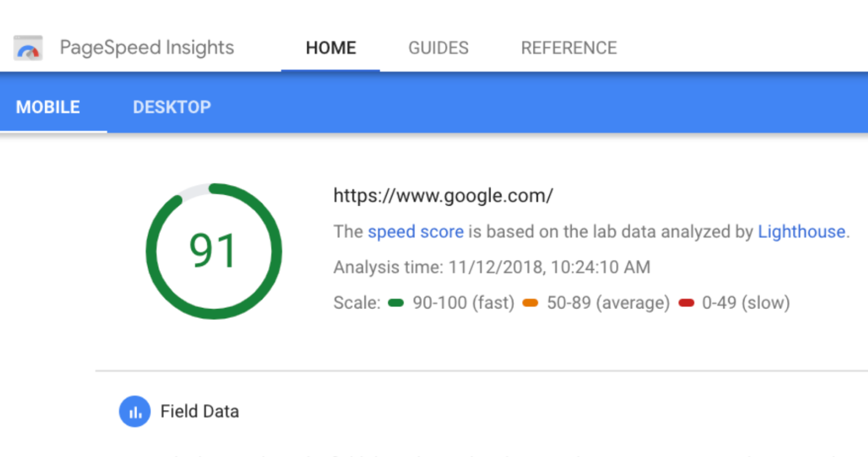The width and height of the screenshot is (868, 457).
Task: Open the REFERENCE section
Action: (569, 47)
